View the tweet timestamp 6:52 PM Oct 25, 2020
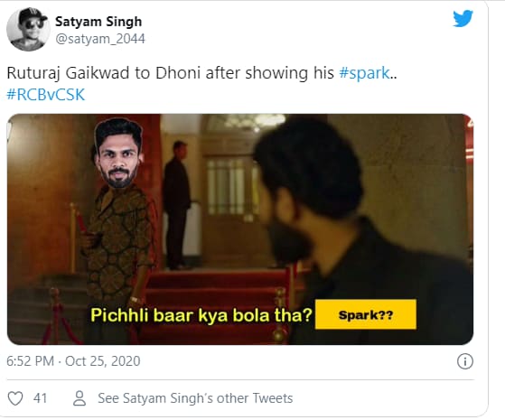 73,361
